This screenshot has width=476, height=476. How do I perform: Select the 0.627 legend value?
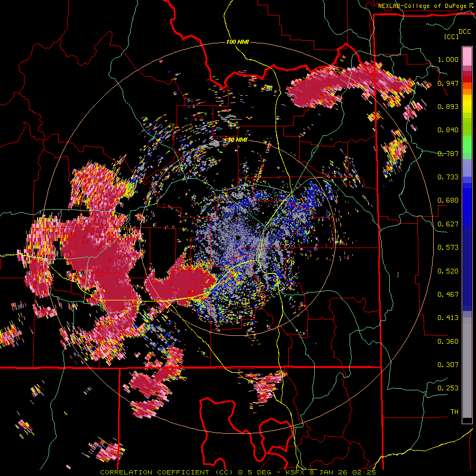448,224
